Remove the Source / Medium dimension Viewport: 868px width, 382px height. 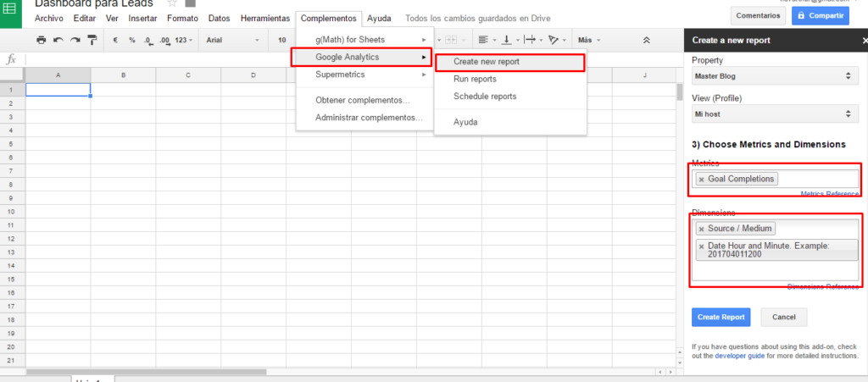(x=701, y=229)
